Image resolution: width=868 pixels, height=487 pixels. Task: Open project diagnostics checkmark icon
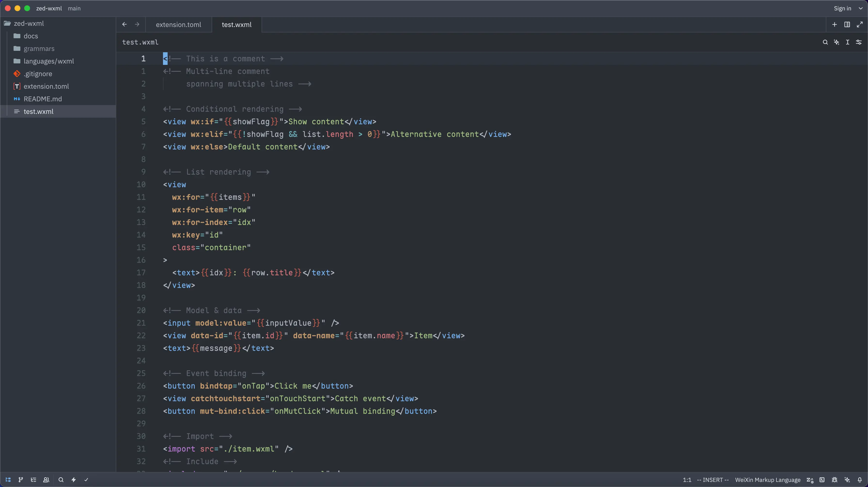point(86,479)
